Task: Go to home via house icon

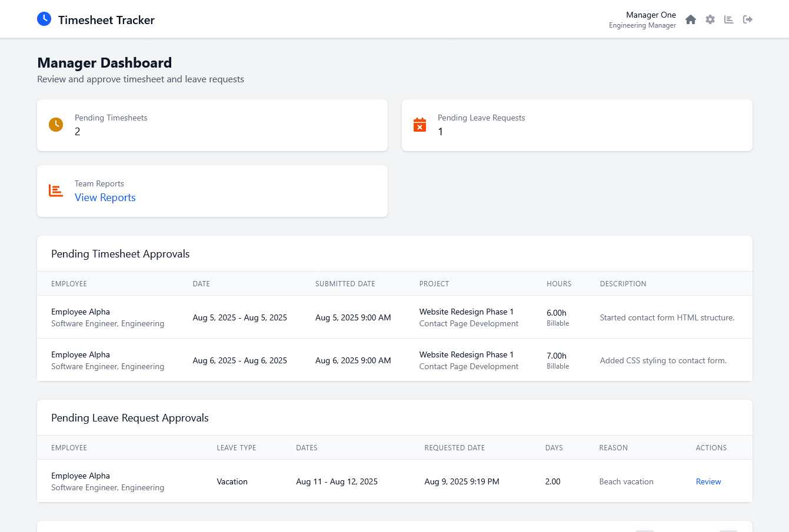Action: pos(691,19)
